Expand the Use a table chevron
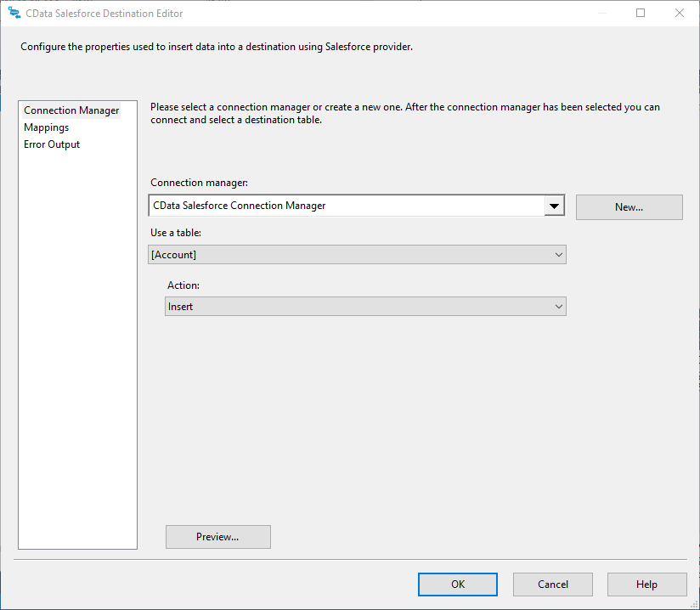 558,255
